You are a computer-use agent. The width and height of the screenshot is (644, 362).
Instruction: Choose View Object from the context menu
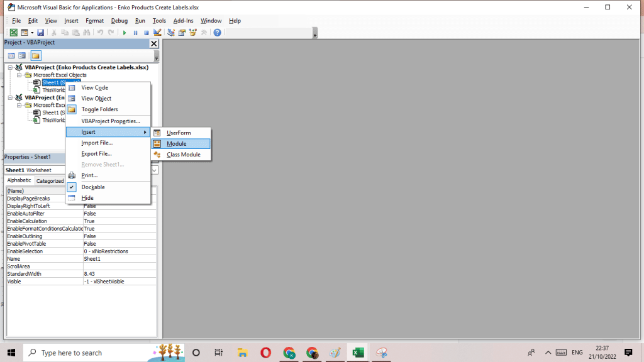[108, 99]
